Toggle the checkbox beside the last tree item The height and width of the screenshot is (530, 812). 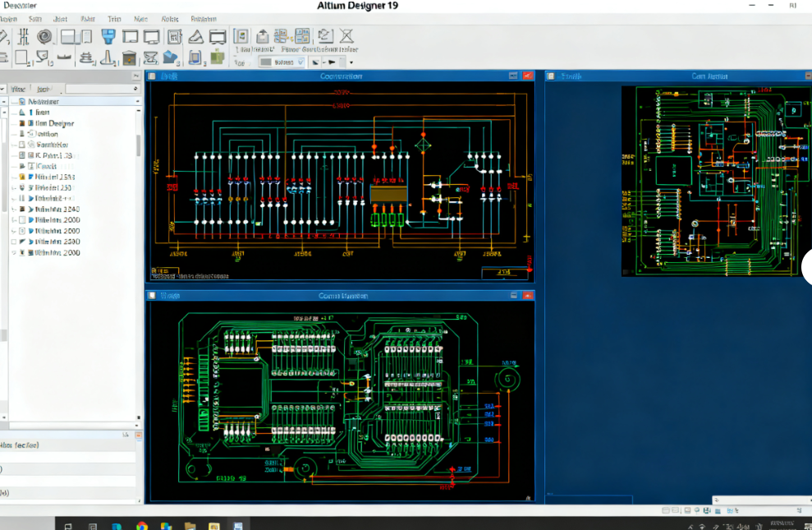(x=13, y=253)
